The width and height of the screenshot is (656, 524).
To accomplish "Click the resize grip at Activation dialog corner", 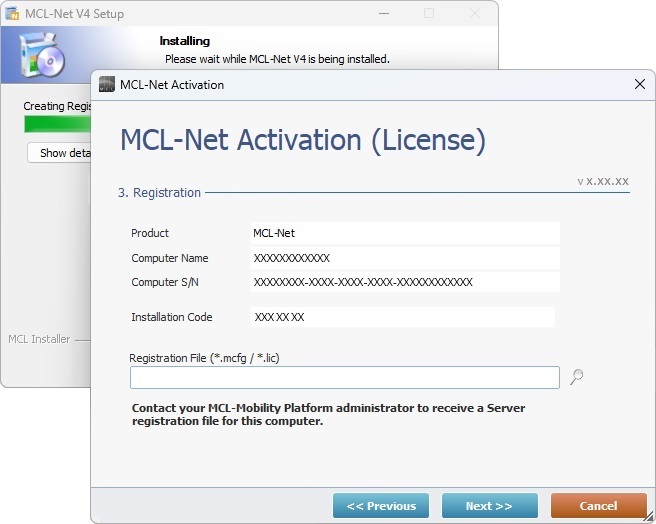I will tap(648, 517).
